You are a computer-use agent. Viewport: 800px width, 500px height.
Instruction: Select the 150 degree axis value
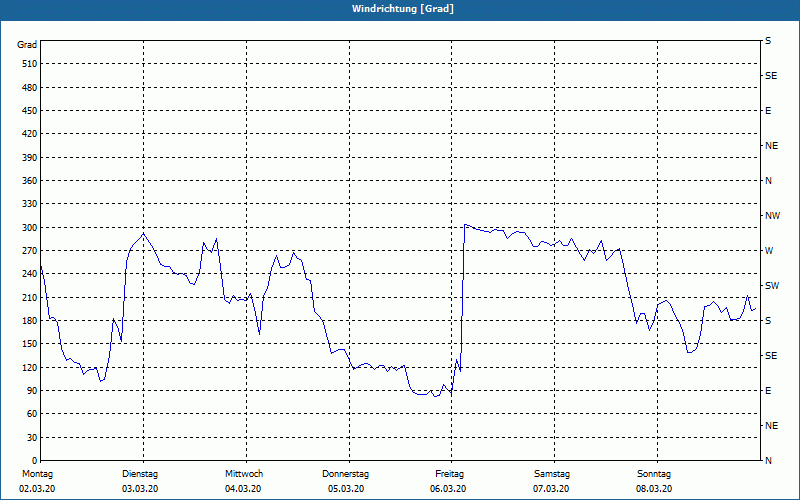click(x=30, y=343)
